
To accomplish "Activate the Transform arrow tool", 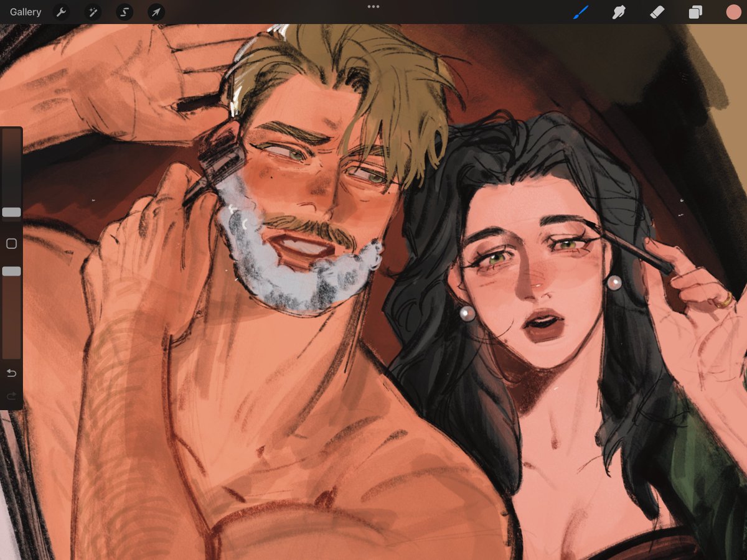I will [x=156, y=12].
